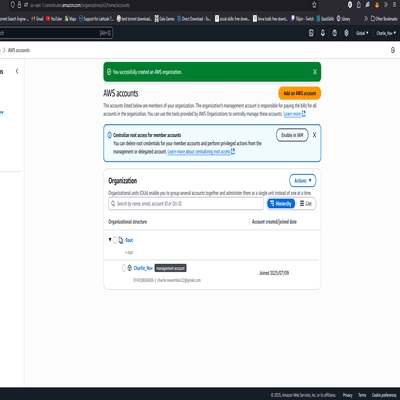Click the Joined 2025/07/09 date text
This screenshot has height=400, width=400.
(x=274, y=273)
